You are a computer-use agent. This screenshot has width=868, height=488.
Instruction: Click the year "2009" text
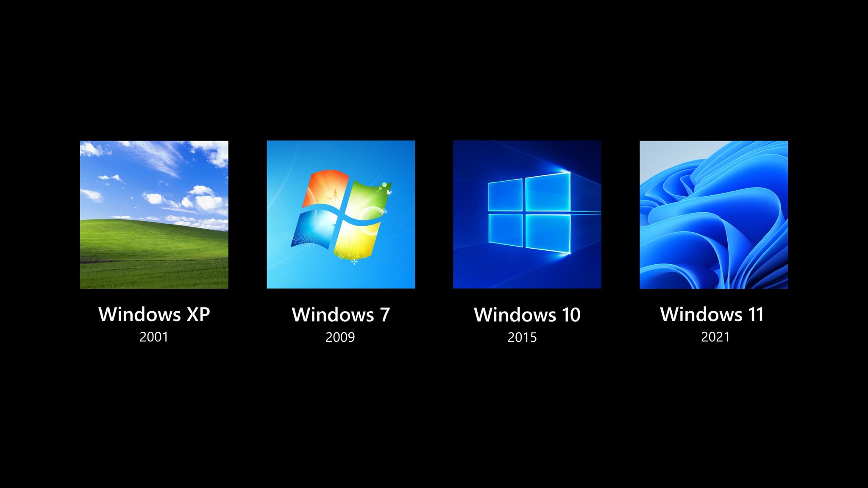340,338
